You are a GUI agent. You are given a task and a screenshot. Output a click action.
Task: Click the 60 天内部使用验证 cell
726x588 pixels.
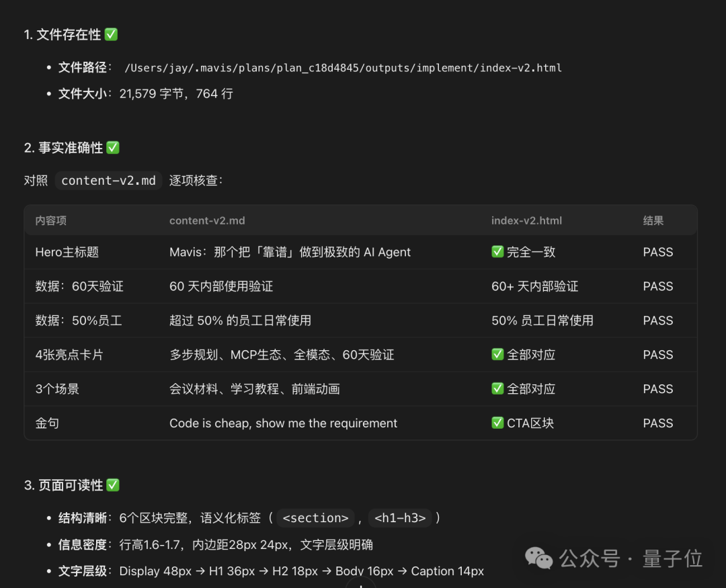[221, 286]
